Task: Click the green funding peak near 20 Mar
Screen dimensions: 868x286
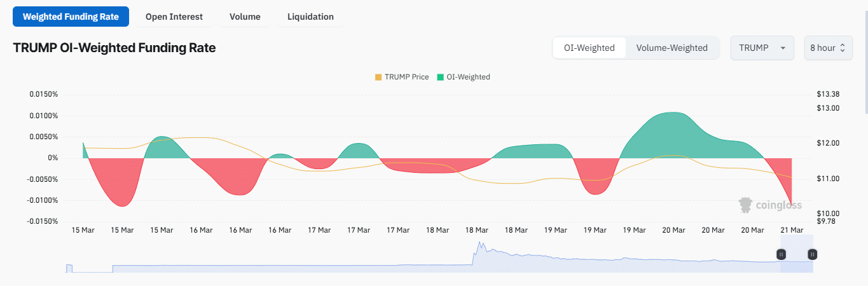Action: [672, 127]
